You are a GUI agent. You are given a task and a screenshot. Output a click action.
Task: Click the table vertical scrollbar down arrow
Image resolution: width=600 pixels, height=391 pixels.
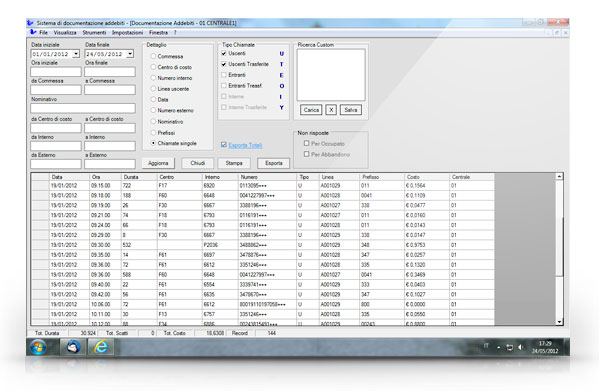(559, 322)
